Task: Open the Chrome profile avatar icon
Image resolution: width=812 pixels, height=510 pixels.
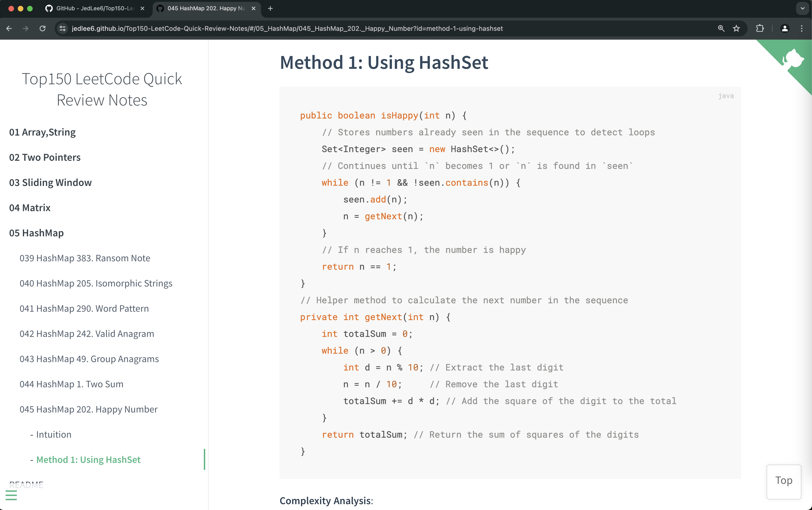Action: coord(785,29)
